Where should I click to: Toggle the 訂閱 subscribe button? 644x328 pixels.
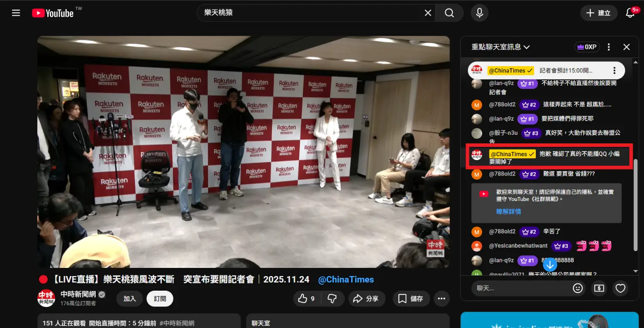click(x=160, y=299)
